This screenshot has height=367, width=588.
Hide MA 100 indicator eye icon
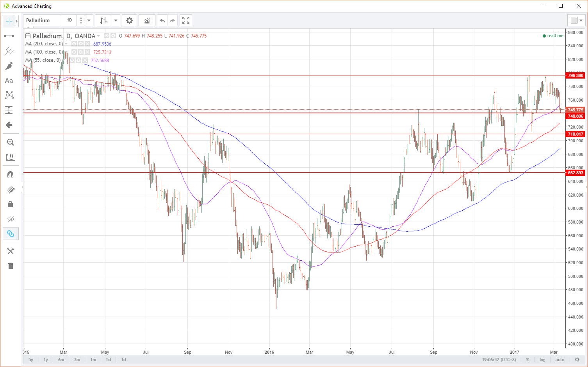click(74, 52)
